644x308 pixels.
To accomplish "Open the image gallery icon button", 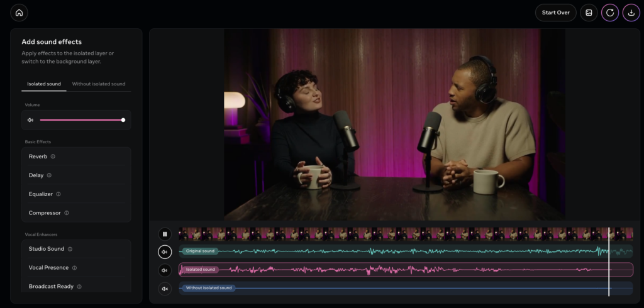I will click(x=589, y=13).
